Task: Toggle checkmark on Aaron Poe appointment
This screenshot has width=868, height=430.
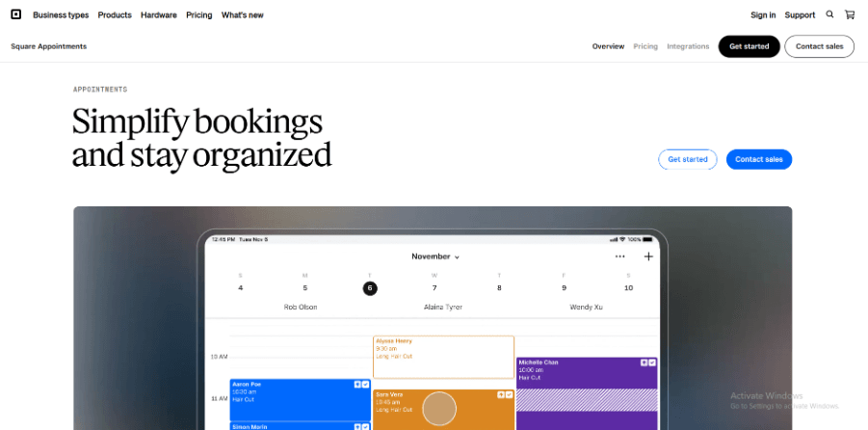Action: (365, 384)
